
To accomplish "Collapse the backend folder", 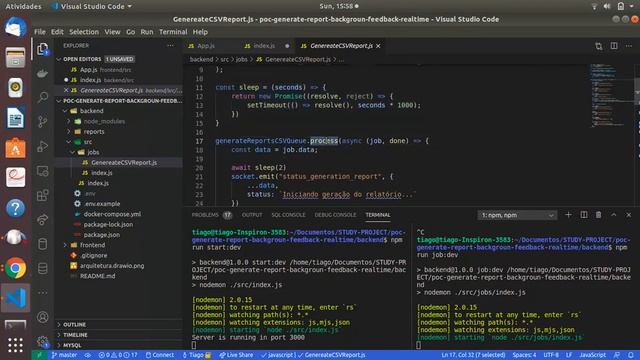I will (65, 111).
